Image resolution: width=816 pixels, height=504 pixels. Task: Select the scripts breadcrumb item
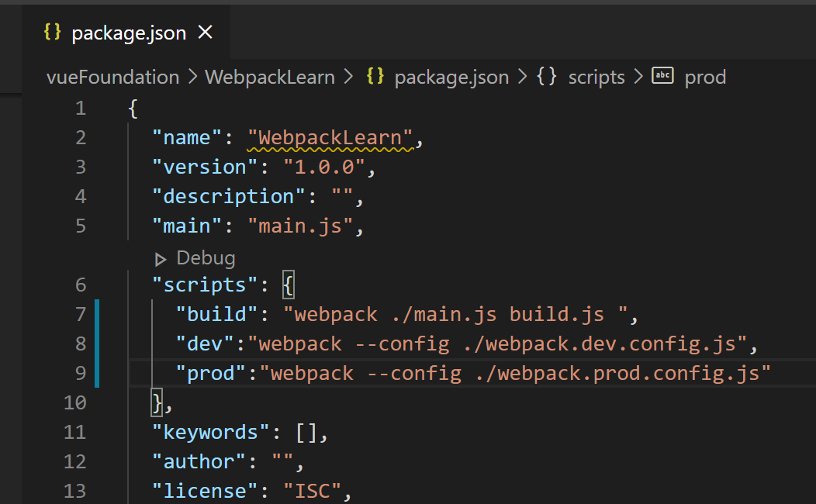click(x=596, y=78)
